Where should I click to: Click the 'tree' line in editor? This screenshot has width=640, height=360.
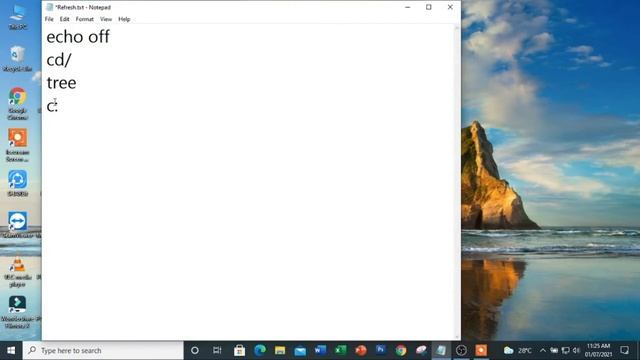[x=61, y=83]
